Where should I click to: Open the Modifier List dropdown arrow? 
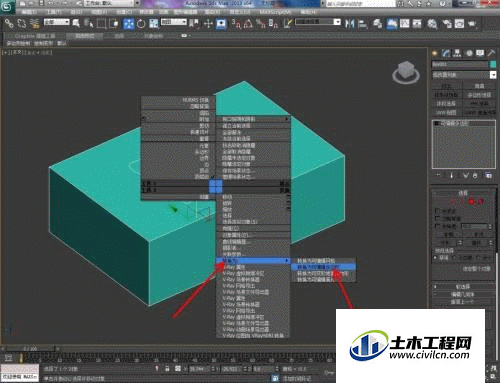click(493, 75)
